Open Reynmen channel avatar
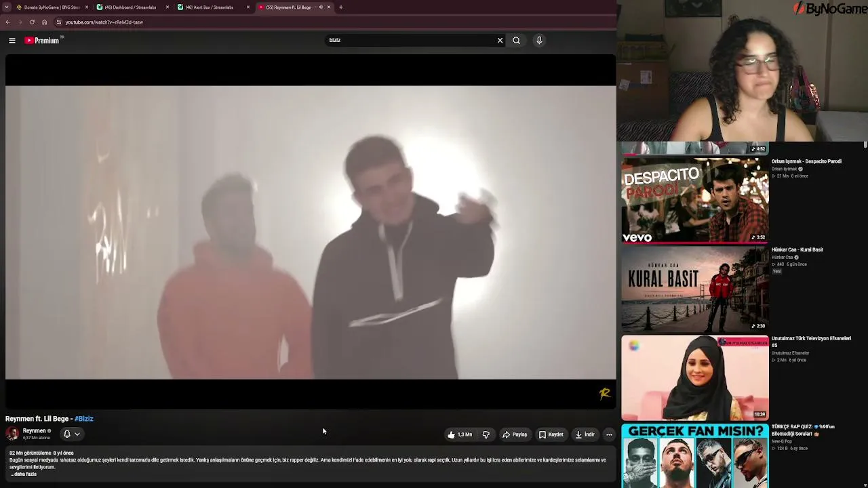This screenshot has height=488, width=868. point(12,434)
